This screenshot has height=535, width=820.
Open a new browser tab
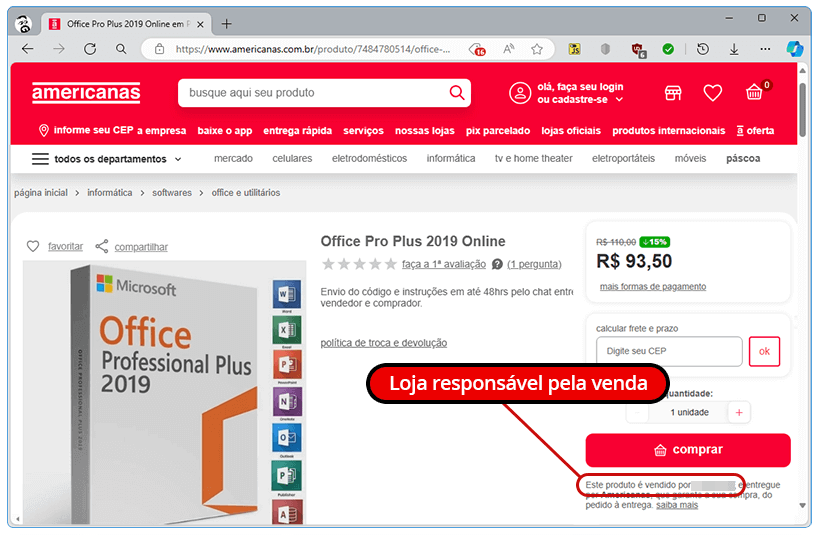coord(226,24)
